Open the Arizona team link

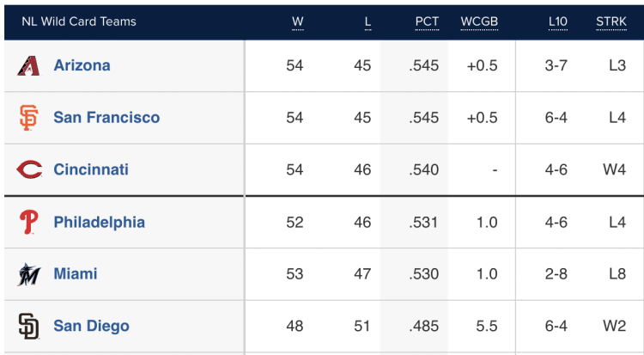point(82,65)
